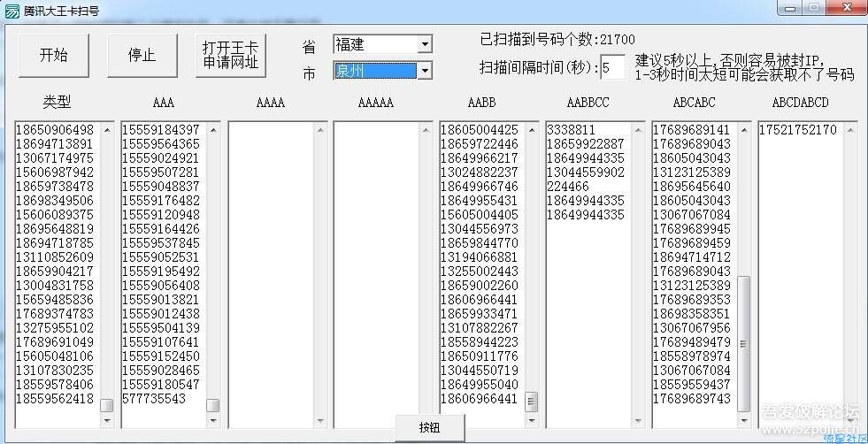868x444 pixels.
Task: Open the 市 city dropdown showing 泉州
Action: 382,70
